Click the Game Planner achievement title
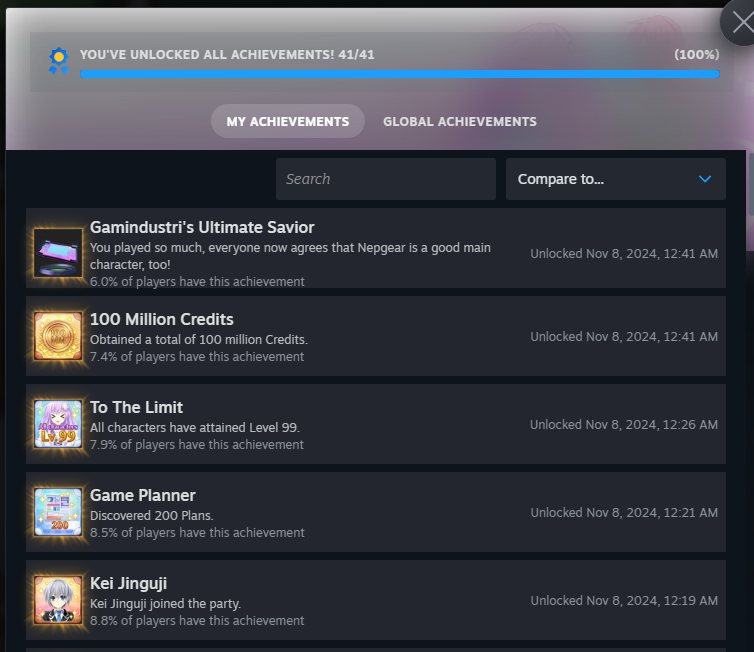This screenshot has width=754, height=652. click(143, 495)
